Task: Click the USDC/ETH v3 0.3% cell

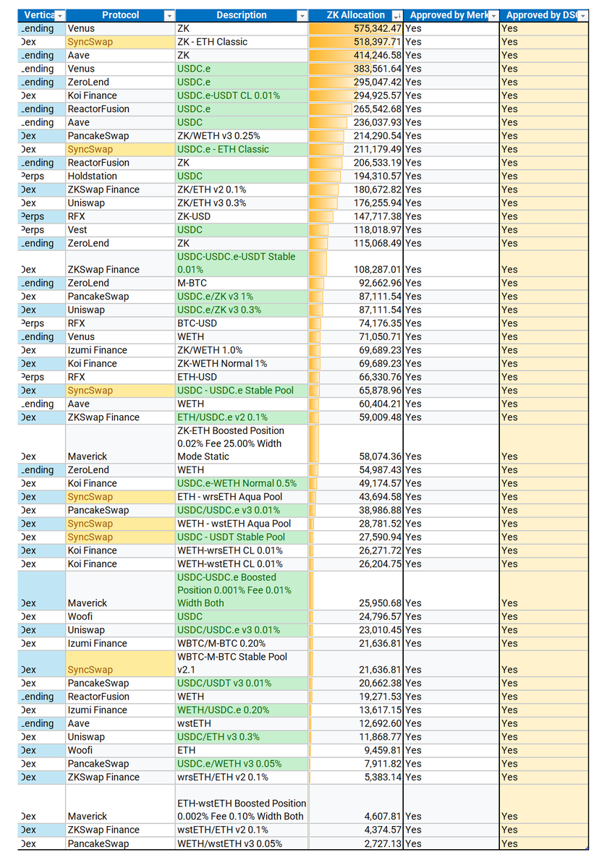Action: point(242,737)
